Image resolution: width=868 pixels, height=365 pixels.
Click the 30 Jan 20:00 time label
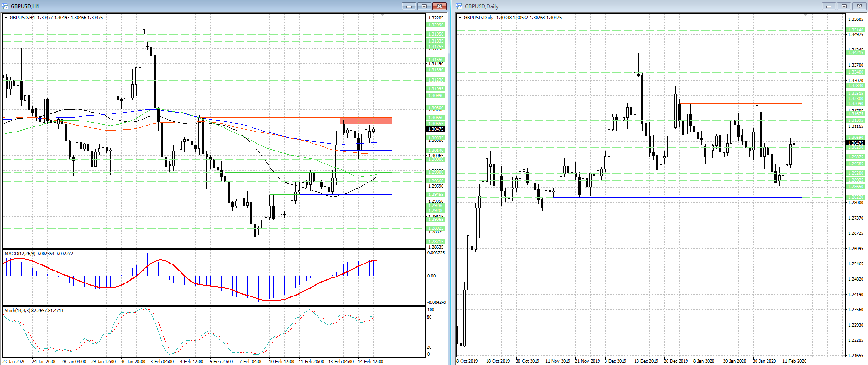[x=133, y=362]
